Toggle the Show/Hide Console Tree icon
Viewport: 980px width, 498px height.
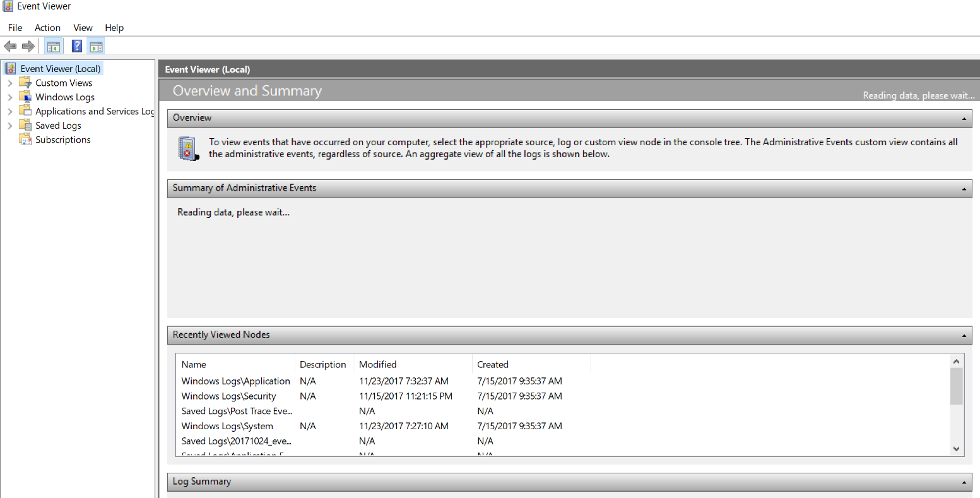[x=54, y=46]
